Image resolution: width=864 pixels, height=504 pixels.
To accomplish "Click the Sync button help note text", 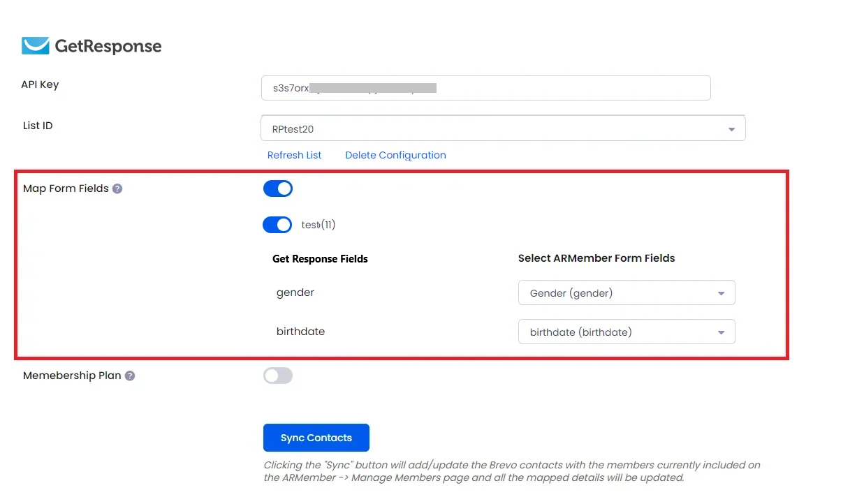I will [512, 471].
